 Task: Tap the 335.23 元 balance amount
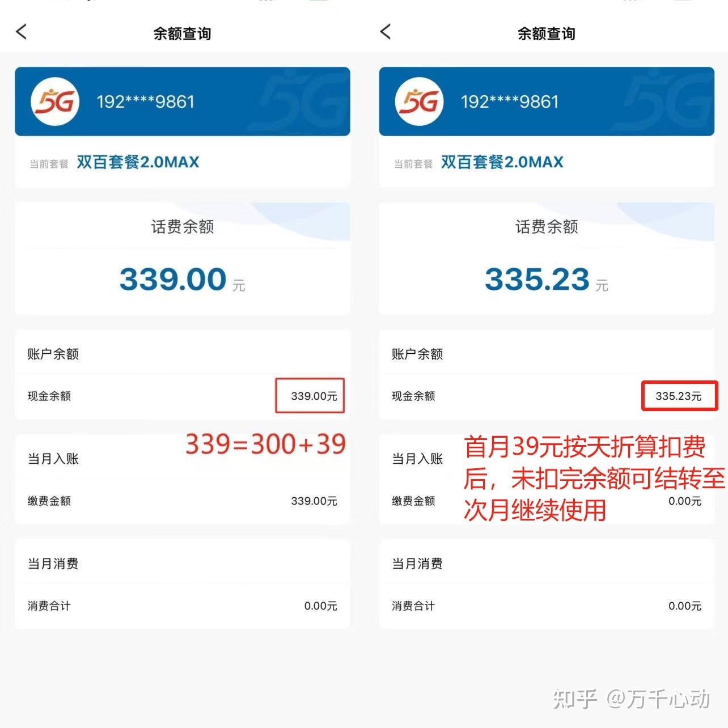[546, 280]
